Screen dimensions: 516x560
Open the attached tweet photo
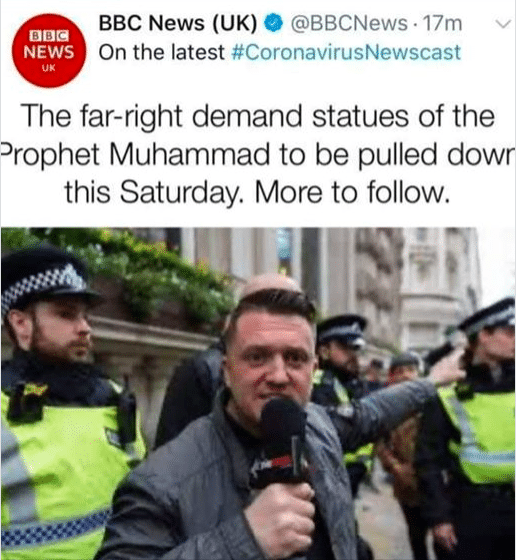click(258, 394)
